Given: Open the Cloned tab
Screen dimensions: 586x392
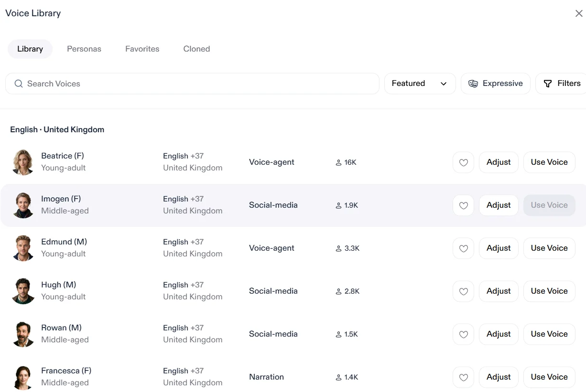Looking at the screenshot, I should tap(196, 49).
